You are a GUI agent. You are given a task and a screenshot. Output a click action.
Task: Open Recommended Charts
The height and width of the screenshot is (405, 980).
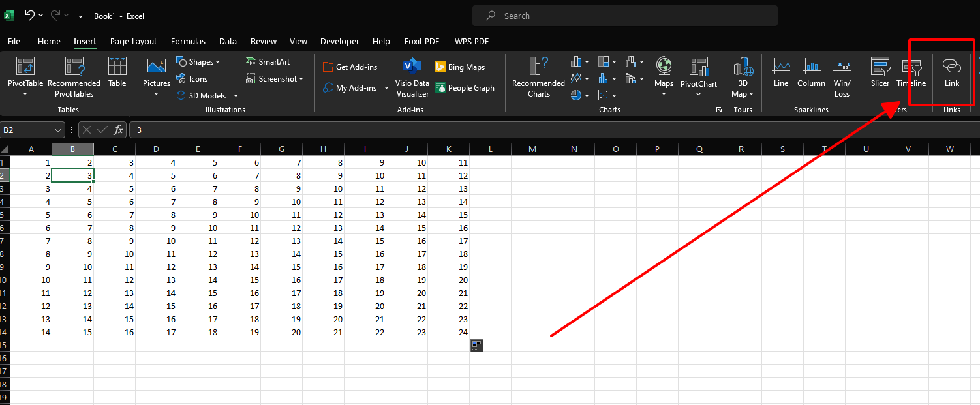538,77
